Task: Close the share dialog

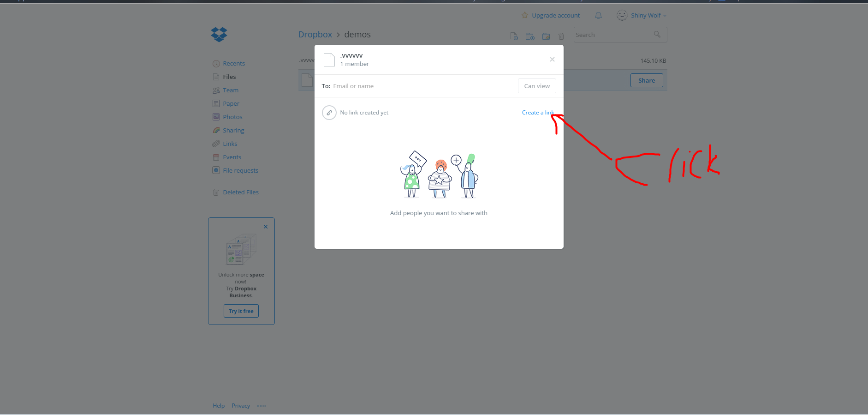Action: point(552,60)
